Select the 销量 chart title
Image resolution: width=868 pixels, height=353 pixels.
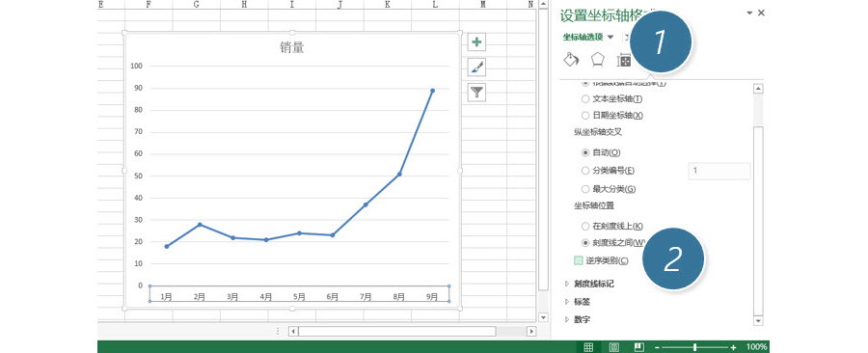click(291, 48)
